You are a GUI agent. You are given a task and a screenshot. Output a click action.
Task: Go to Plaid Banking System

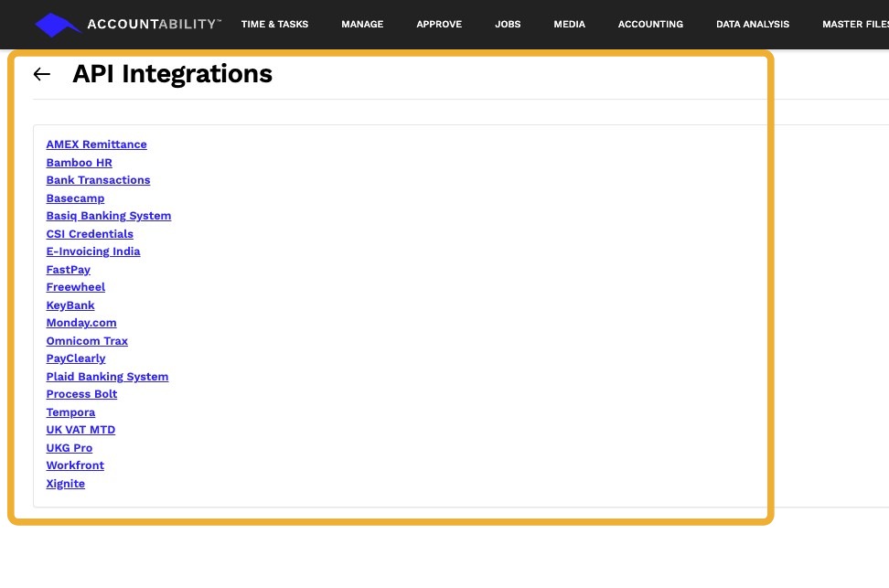[x=107, y=377]
